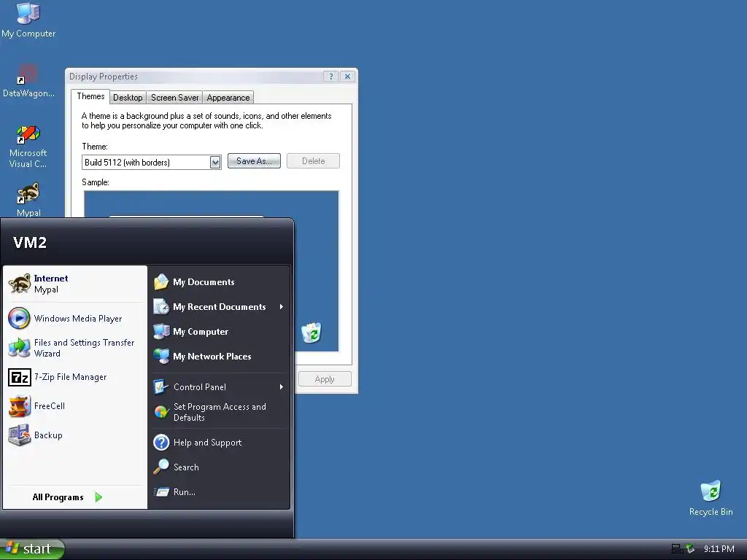Click the Save As... button

pyautogui.click(x=254, y=161)
